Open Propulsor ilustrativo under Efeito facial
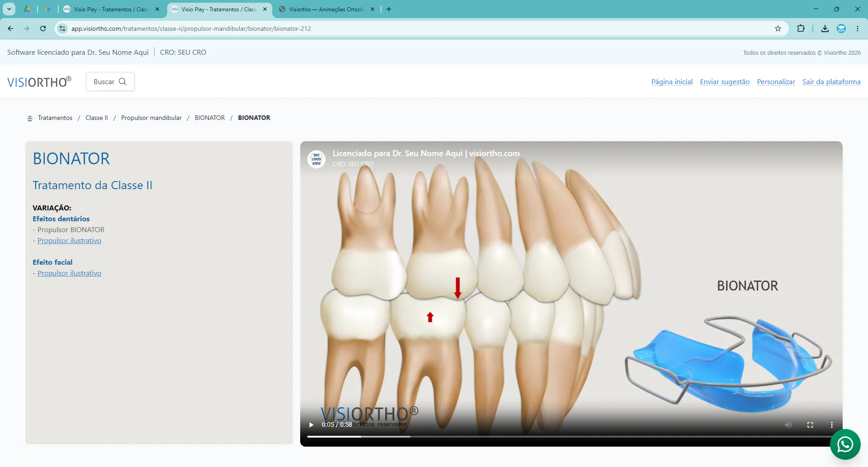The width and height of the screenshot is (868, 467). click(69, 273)
